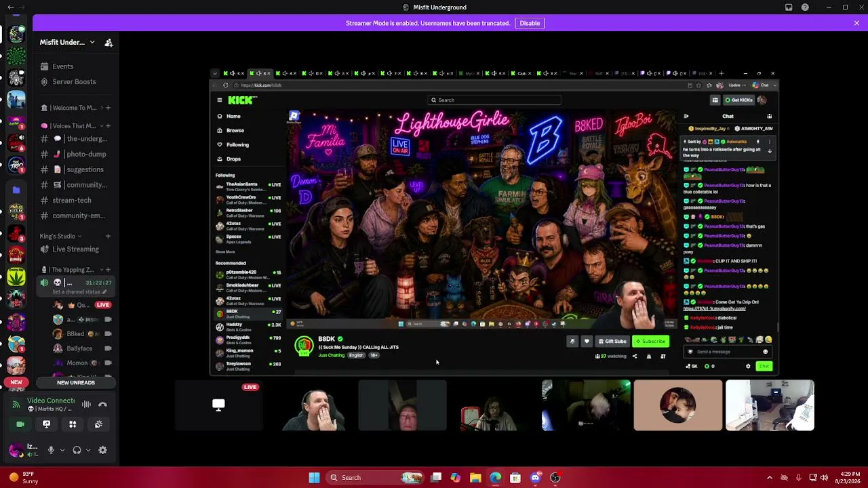
Task: Disconnect from the voice call
Action: 102,405
